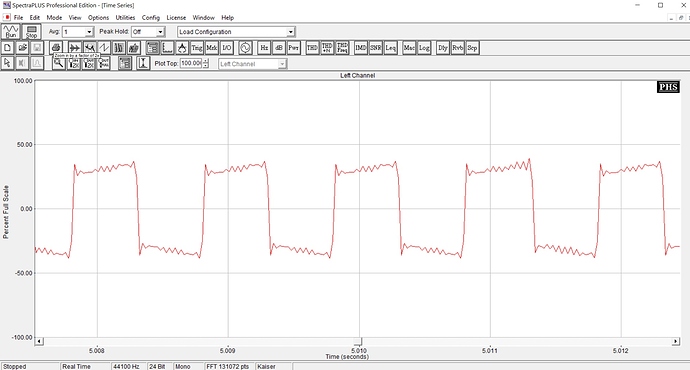Click the time axis scrollbar thumb
Viewport: 690px width, 370px height.
point(358,341)
